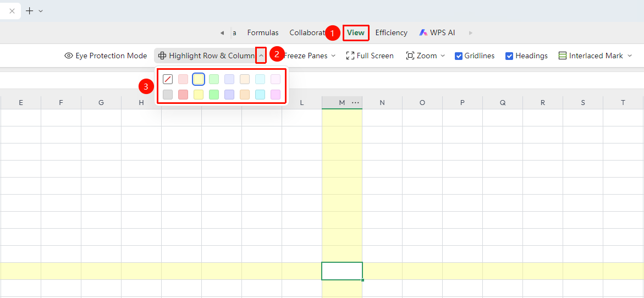Viewport: 644px width, 298px height.
Task: Select column M header
Action: [342, 103]
